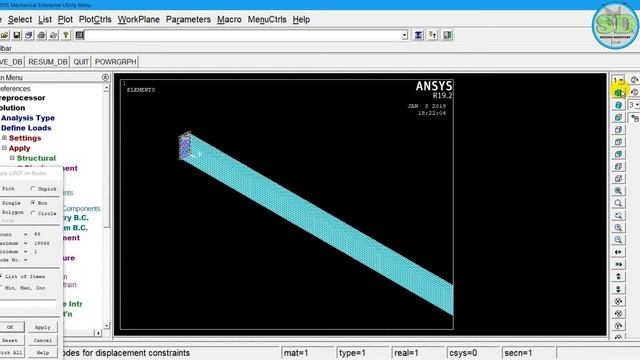Select the Front View cube icon
The height and width of the screenshot is (360, 640).
pyautogui.click(x=618, y=117)
